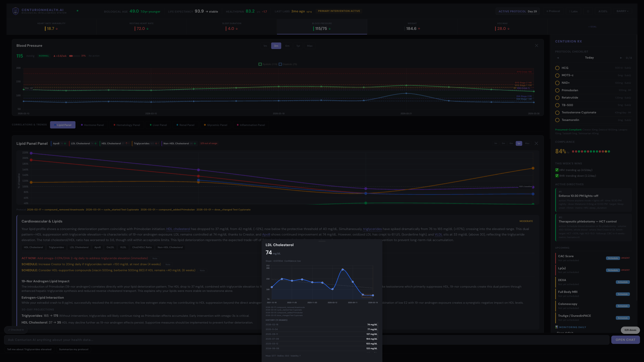Image resolution: width=644 pixels, height=362 pixels.
Task: Go to next day in protocol checklist
Action: pyautogui.click(x=621, y=58)
